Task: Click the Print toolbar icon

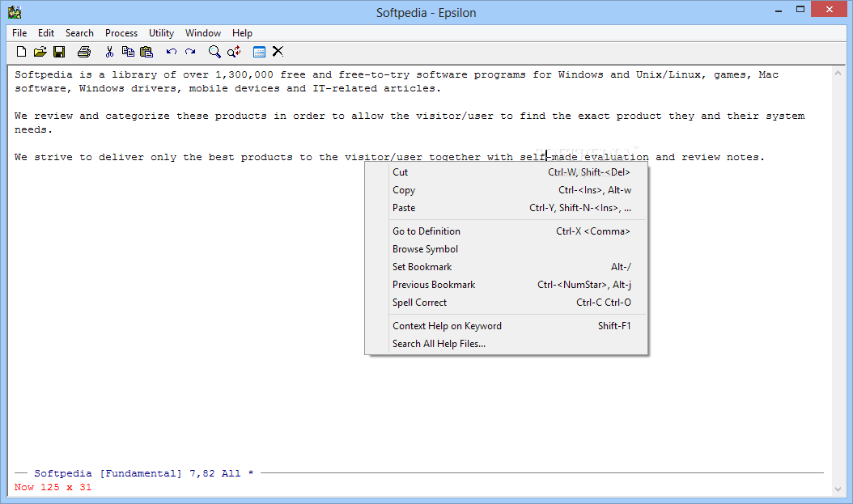Action: (84, 52)
